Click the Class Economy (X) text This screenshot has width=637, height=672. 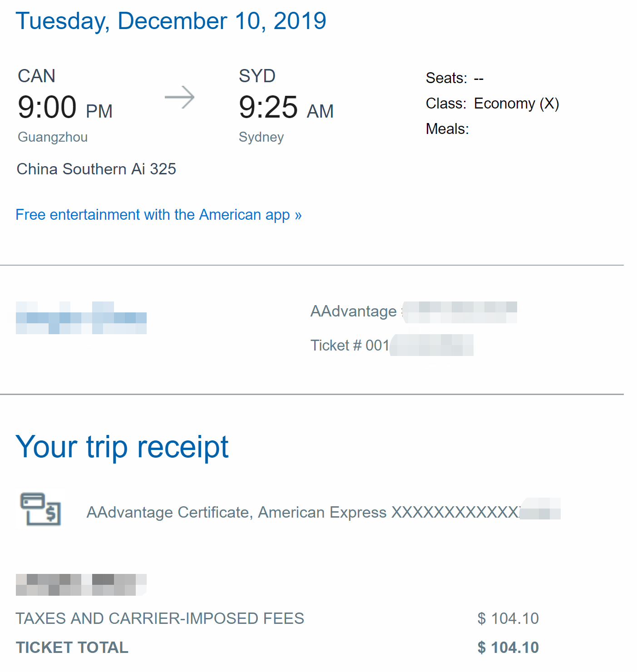pos(492,104)
